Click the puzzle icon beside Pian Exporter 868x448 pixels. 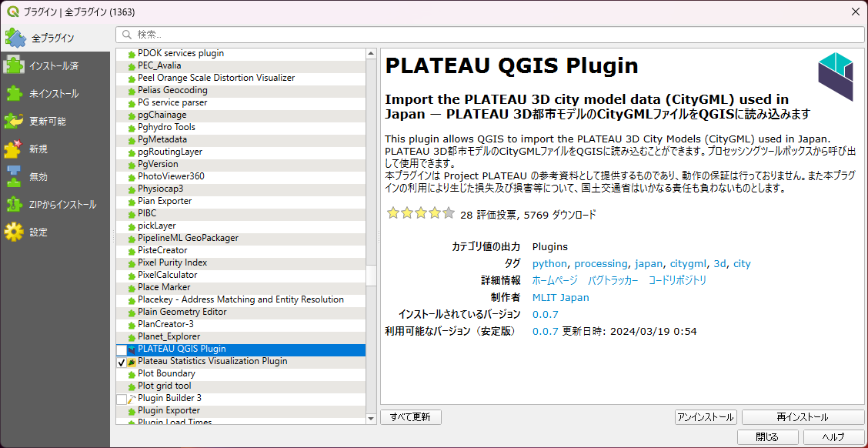(132, 202)
